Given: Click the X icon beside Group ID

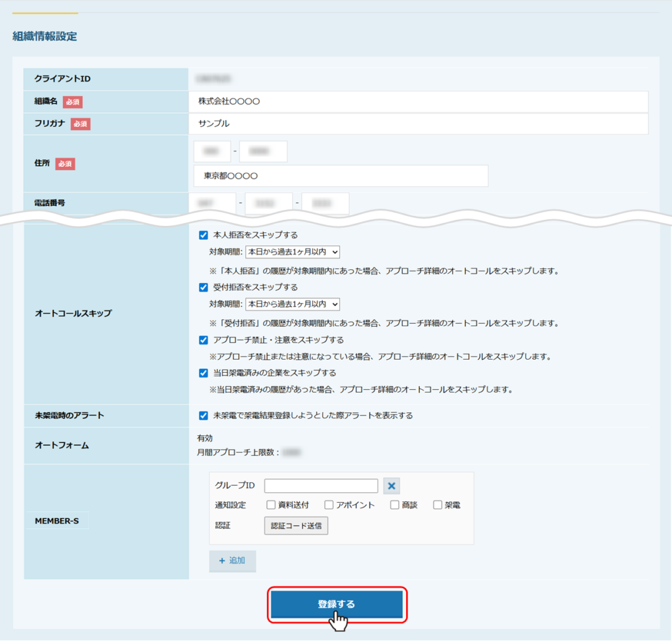Looking at the screenshot, I should click(x=392, y=486).
